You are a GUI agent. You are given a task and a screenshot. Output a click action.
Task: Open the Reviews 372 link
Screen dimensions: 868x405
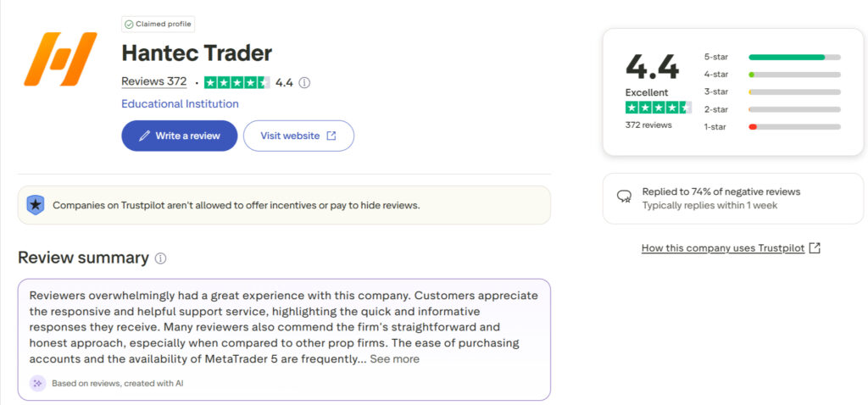153,81
